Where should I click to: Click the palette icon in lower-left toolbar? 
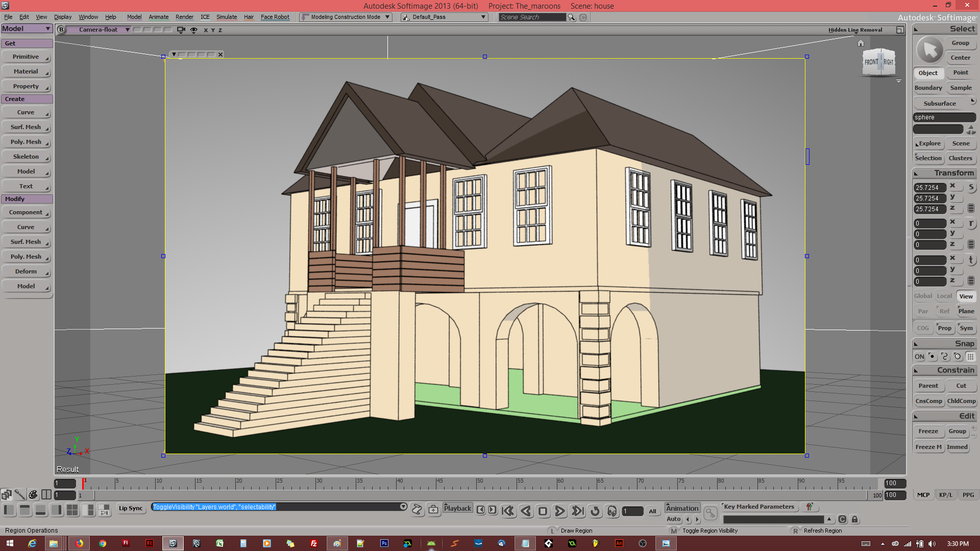coord(33,494)
